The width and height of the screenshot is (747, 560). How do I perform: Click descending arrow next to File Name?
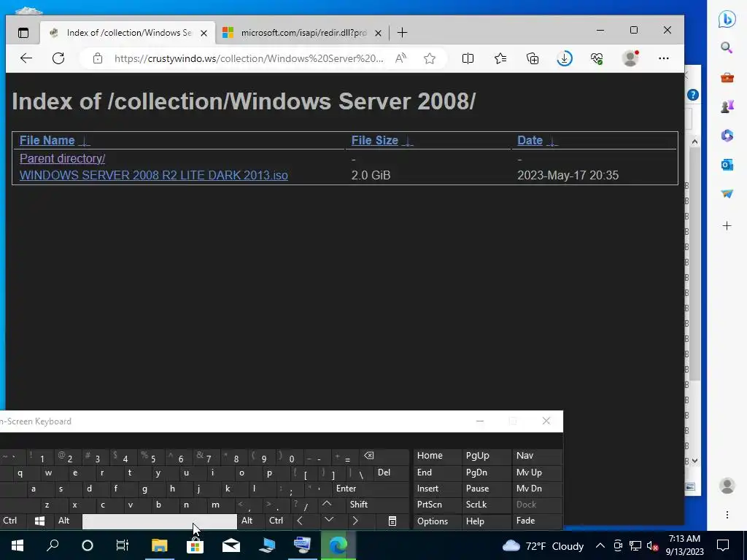coord(85,141)
